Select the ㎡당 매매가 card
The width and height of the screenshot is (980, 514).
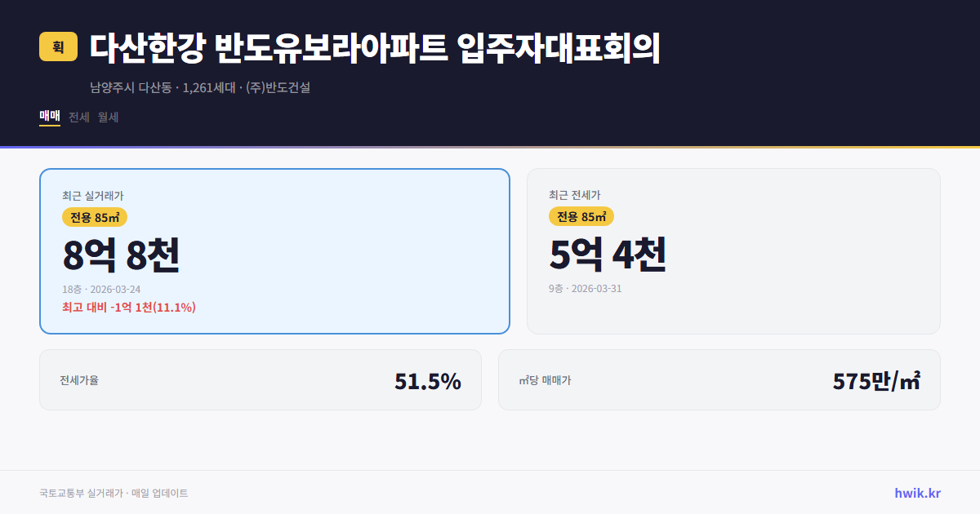[x=719, y=379]
